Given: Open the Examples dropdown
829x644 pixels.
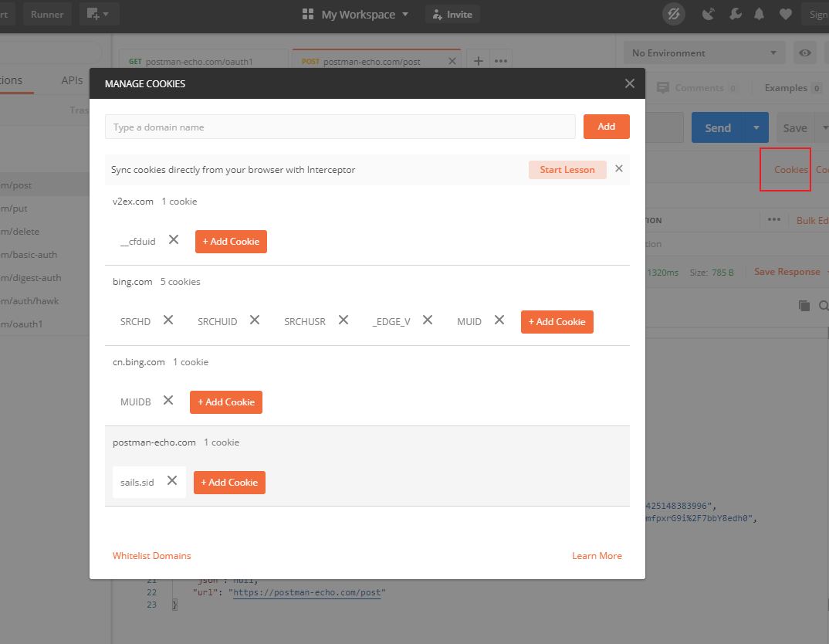Looking at the screenshot, I should click(x=792, y=88).
